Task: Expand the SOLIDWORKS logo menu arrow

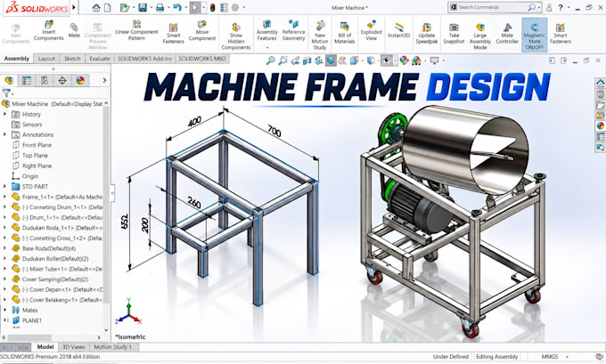Action: pyautogui.click(x=74, y=7)
